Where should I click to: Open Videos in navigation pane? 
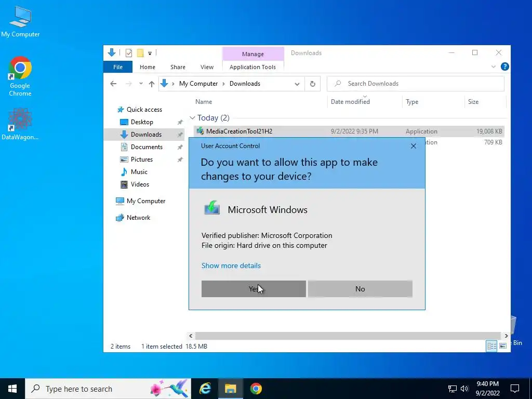tap(140, 184)
